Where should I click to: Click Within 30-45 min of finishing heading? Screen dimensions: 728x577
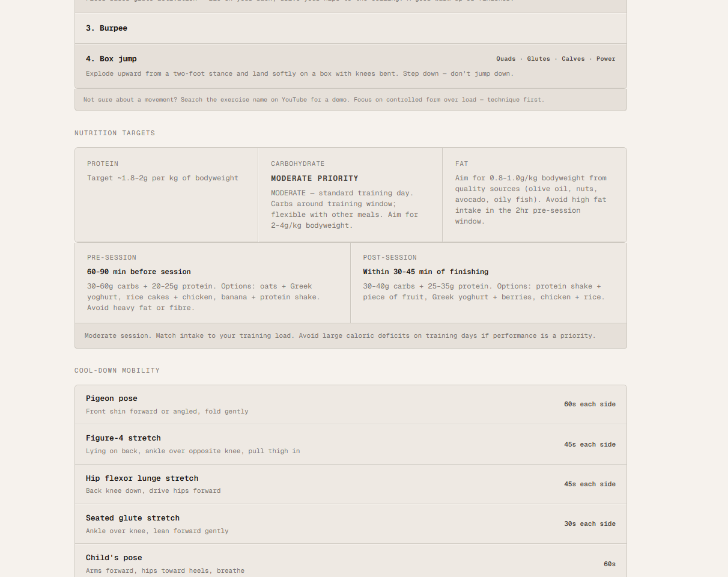point(426,272)
